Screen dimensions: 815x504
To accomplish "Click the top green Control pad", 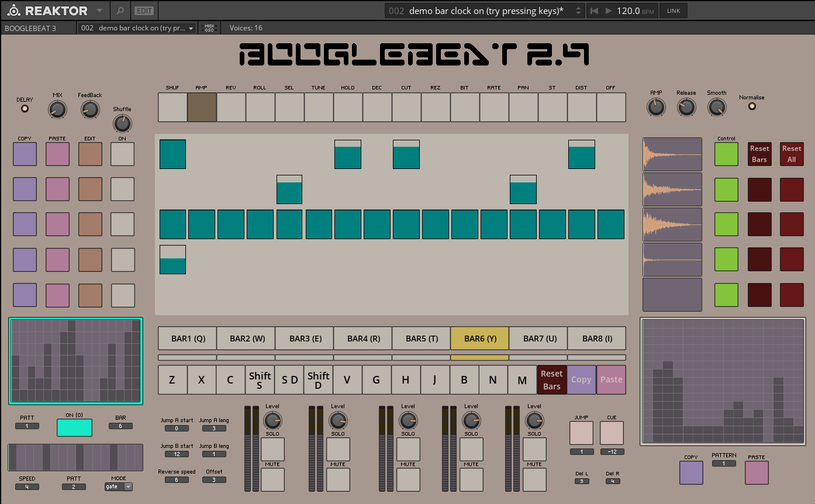I will click(726, 154).
